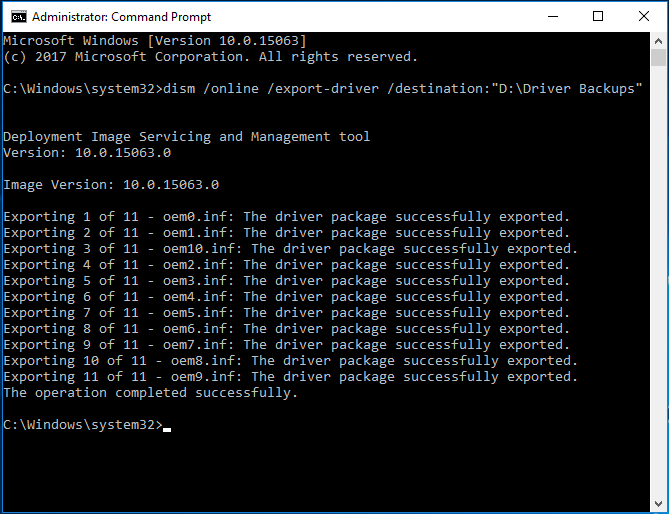Viewport: 669px width, 514px height.
Task: Minimize the Command Prompt window
Action: coord(553,16)
